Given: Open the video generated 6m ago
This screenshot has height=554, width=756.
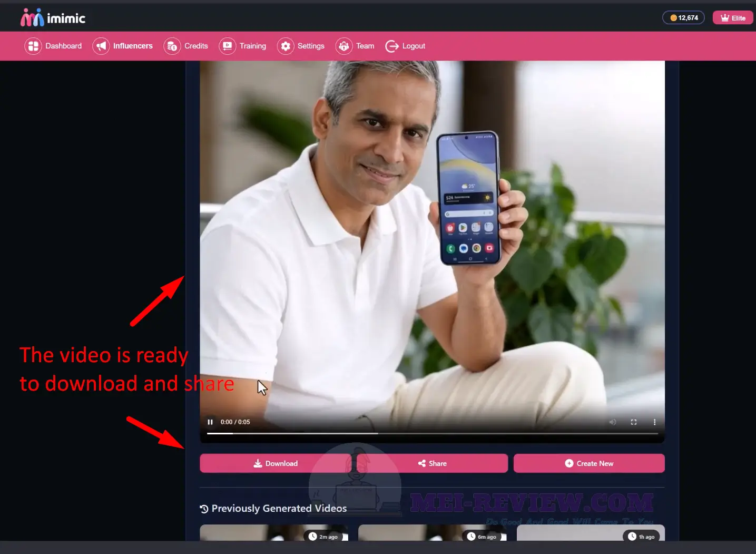Looking at the screenshot, I should click(x=433, y=532).
